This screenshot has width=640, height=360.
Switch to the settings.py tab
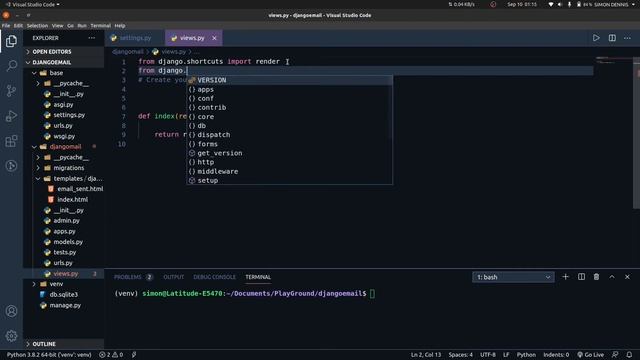click(135, 38)
